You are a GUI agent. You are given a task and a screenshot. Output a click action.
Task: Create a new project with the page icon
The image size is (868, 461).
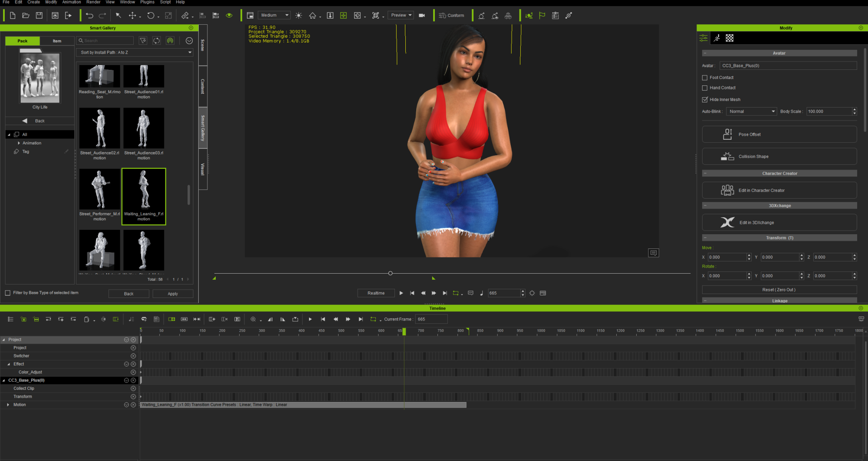point(13,16)
